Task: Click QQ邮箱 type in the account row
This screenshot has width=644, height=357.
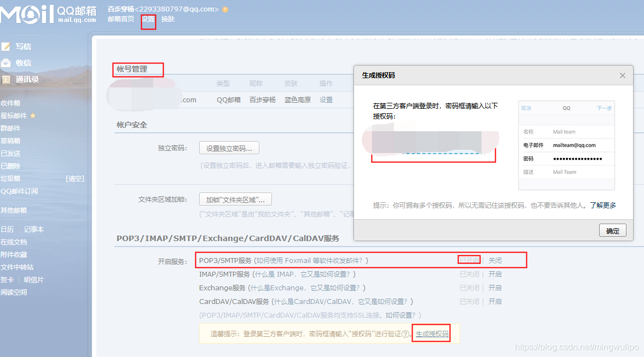Action: click(228, 100)
